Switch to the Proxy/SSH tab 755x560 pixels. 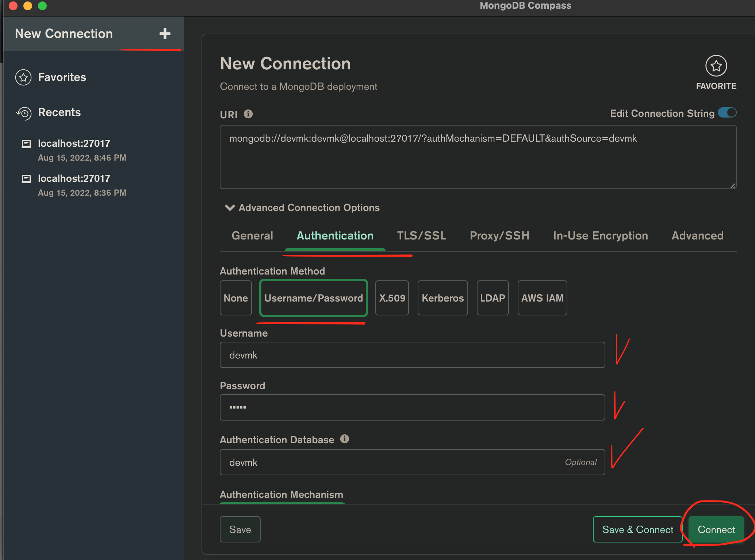(499, 235)
